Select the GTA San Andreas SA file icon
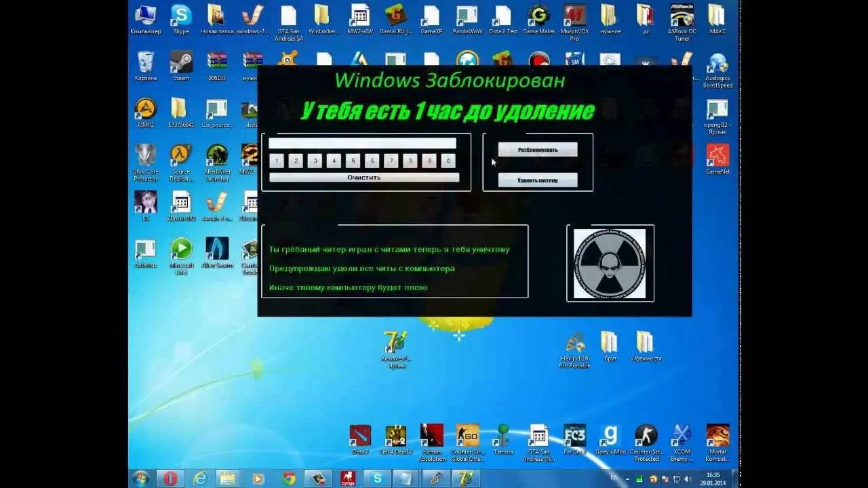Viewport: 868px width, 488px height. point(289,23)
